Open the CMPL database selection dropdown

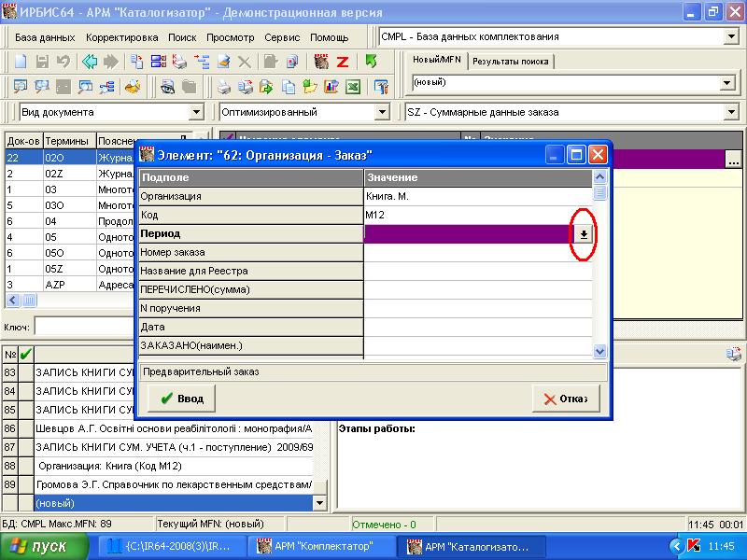point(730,36)
